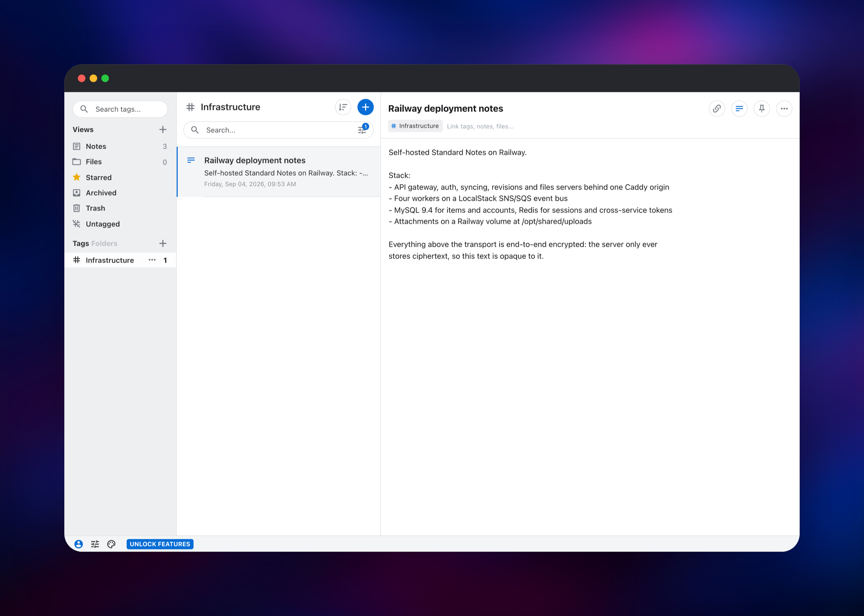Click the UNLOCK FEATURES button

pos(160,544)
